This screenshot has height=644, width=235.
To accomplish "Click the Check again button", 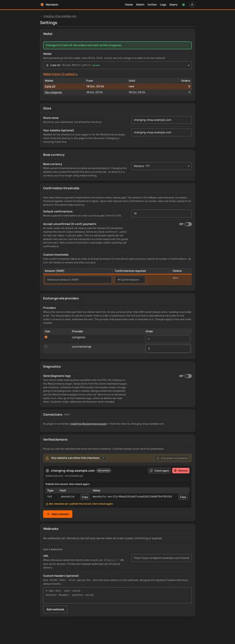I will point(160,470).
